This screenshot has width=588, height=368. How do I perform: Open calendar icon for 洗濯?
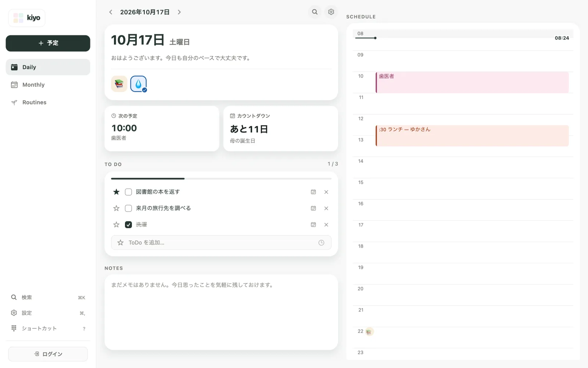coord(313,224)
